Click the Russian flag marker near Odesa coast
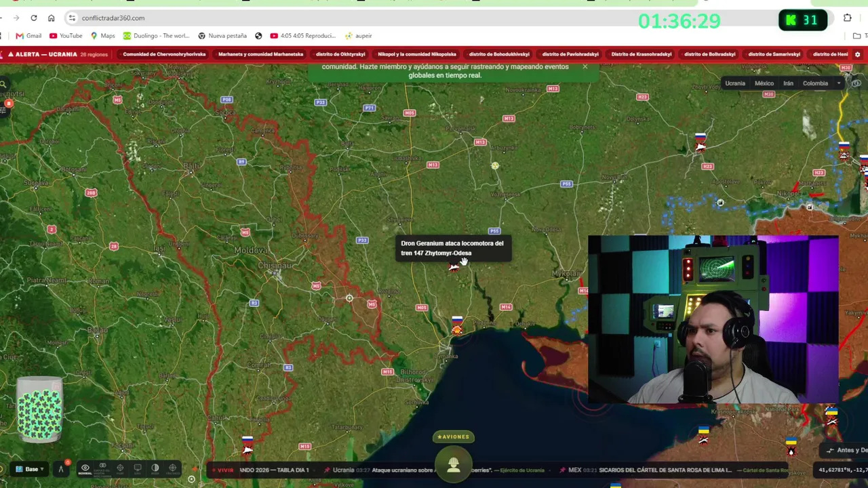The height and width of the screenshot is (488, 868). (457, 319)
